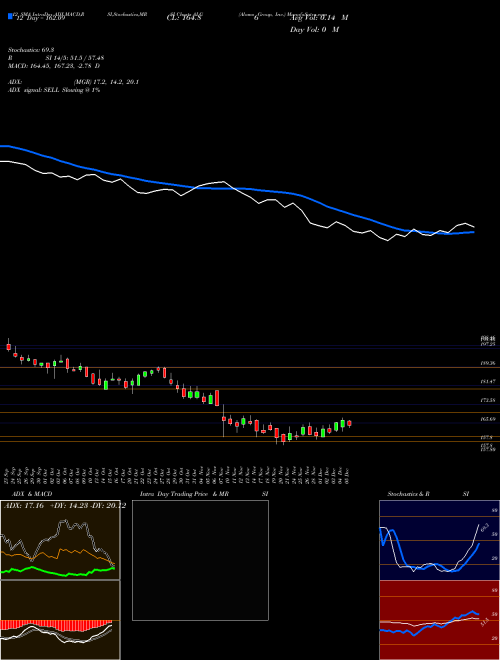
Task: Open the MACD histogram chart panel
Action: click(x=60, y=620)
